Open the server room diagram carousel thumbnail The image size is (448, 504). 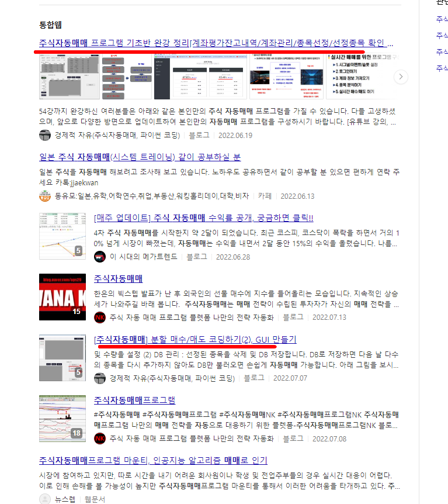pyautogui.click(x=286, y=77)
